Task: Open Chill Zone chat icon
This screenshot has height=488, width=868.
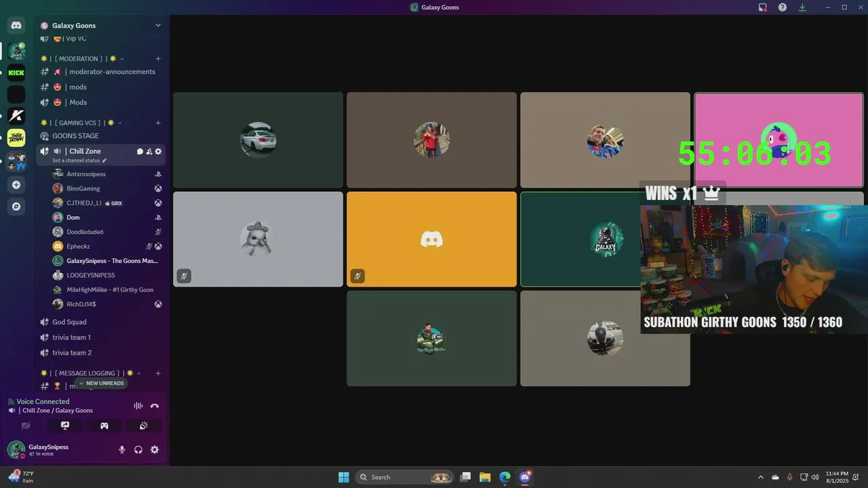Action: point(140,152)
